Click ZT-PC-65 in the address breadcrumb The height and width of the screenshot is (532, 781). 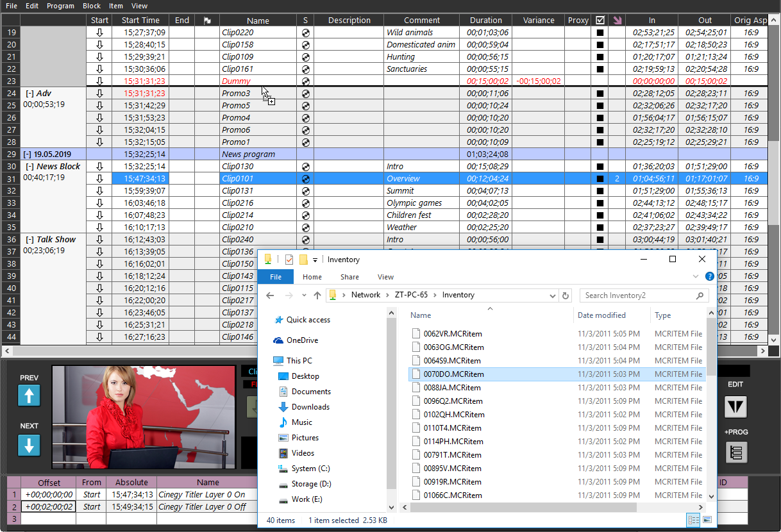point(411,295)
